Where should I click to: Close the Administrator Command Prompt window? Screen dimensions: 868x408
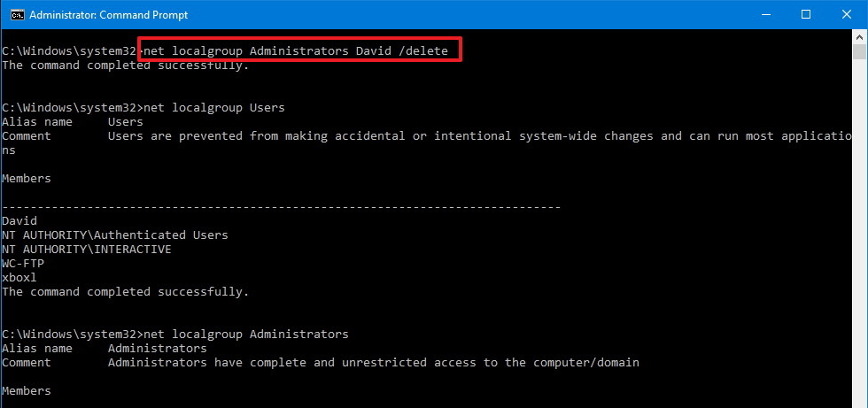[847, 14]
